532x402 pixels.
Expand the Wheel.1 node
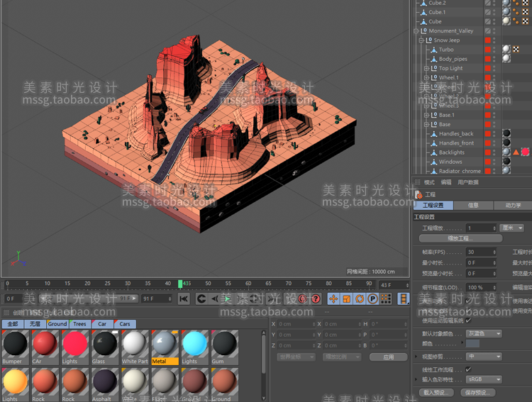(x=426, y=78)
